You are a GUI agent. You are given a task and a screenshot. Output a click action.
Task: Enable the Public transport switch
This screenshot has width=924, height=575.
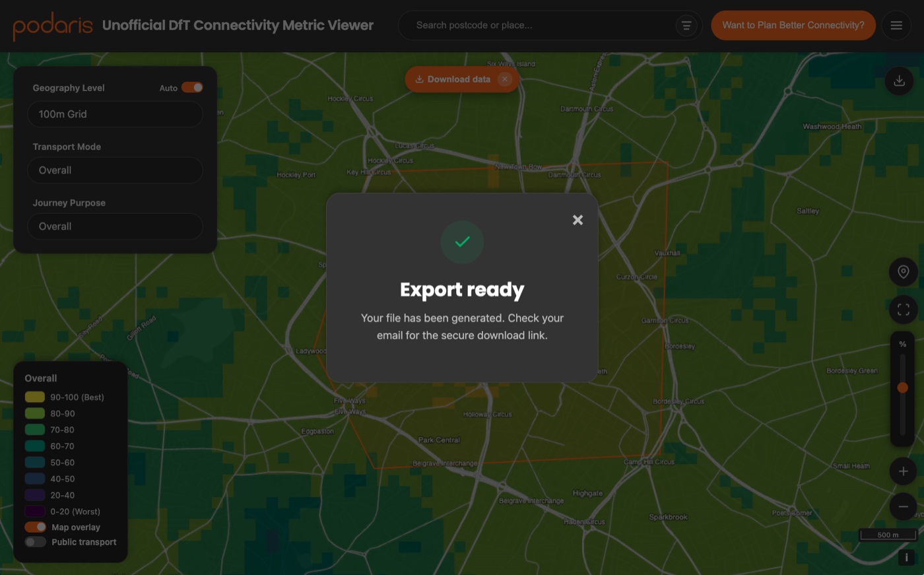click(x=36, y=542)
